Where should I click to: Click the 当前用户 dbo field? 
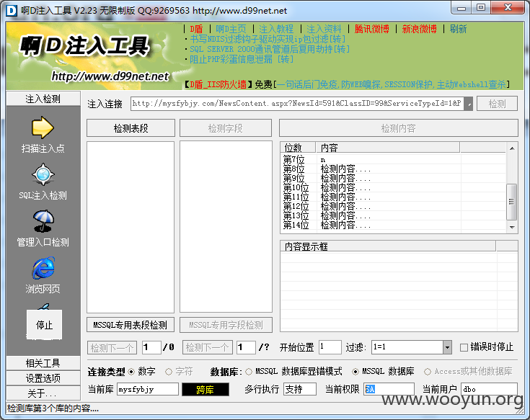pyautogui.click(x=489, y=389)
